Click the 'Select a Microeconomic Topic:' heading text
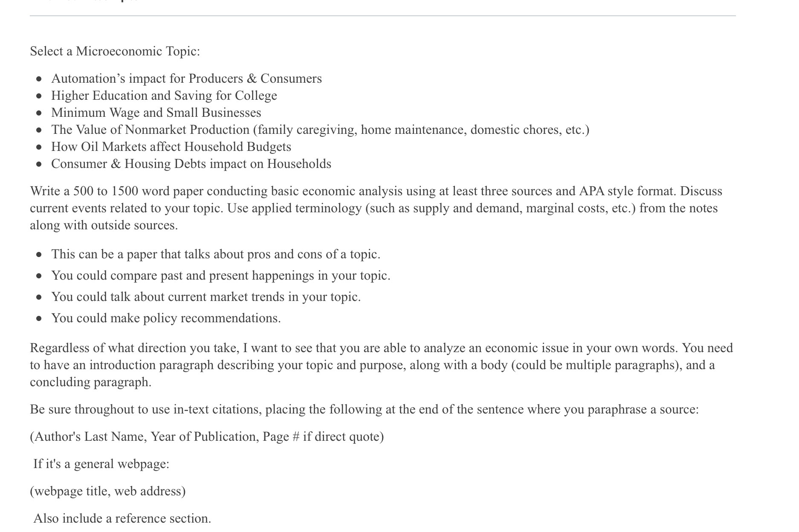 (x=115, y=52)
